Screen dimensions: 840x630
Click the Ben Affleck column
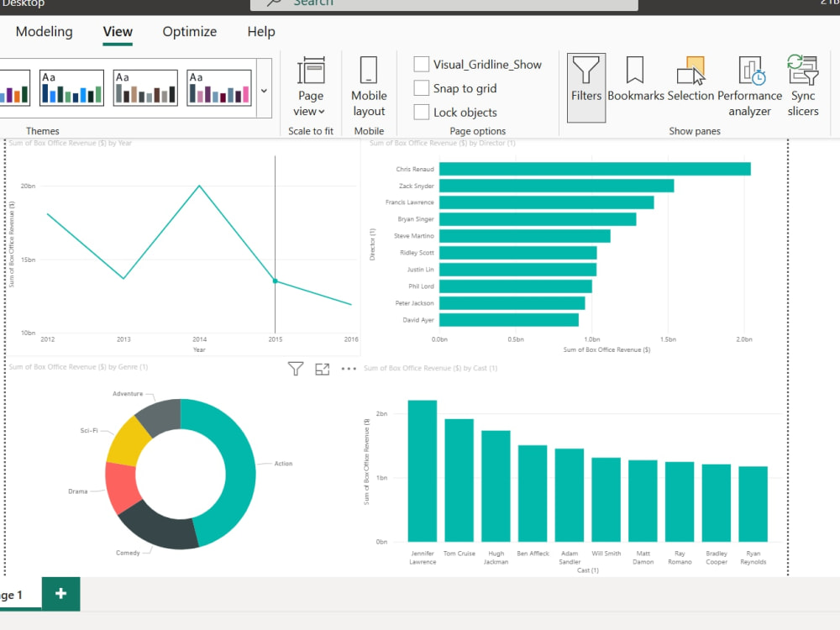[533, 493]
